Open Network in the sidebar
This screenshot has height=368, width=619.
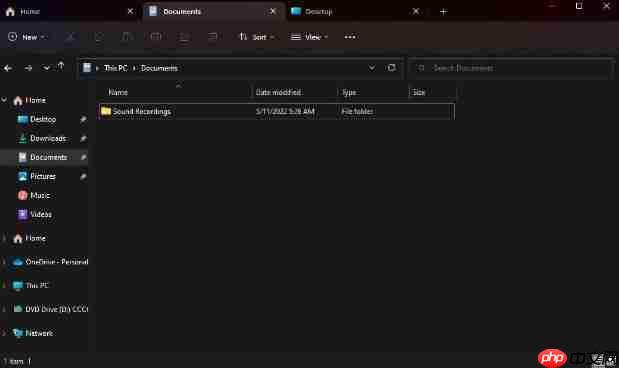(39, 333)
